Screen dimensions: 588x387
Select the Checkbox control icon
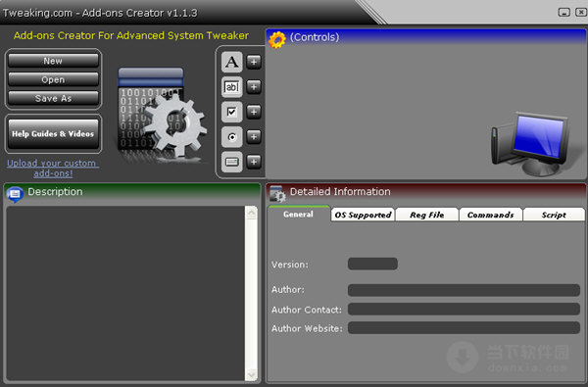pyautogui.click(x=231, y=112)
